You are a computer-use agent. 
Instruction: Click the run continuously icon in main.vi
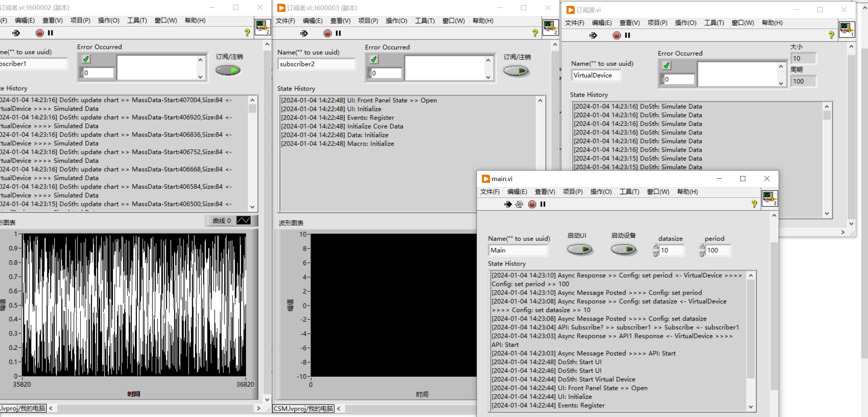click(519, 204)
